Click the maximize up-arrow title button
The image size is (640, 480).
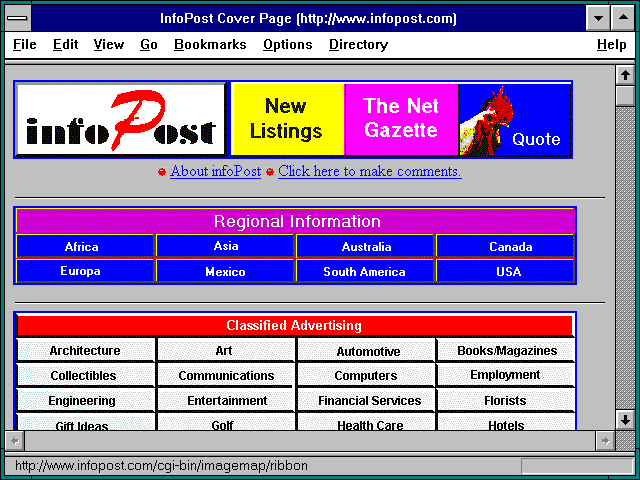pos(623,18)
